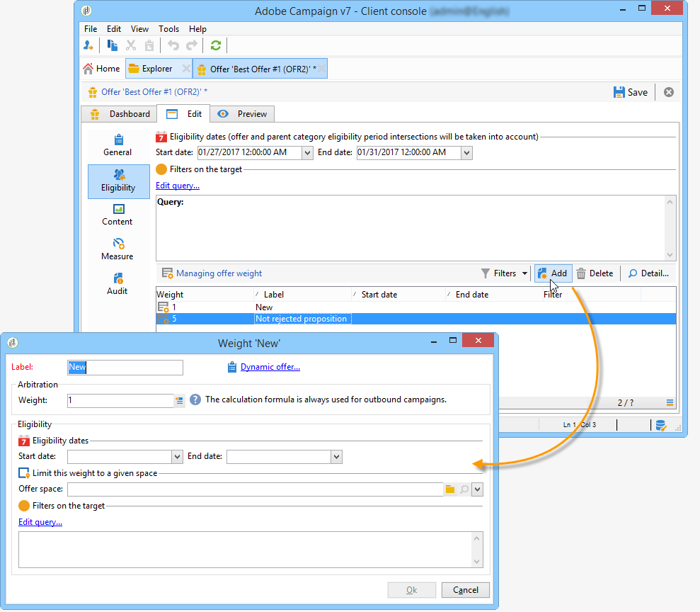Click the Save disk button
The width and height of the screenshot is (700, 612).
coord(631,92)
